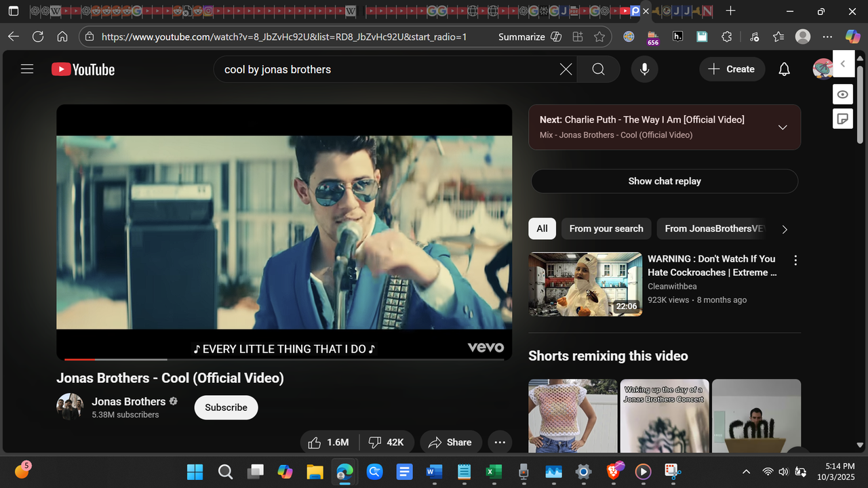Screen dimensions: 868x488
Task: Run search with the magnifier button
Action: tap(598, 69)
